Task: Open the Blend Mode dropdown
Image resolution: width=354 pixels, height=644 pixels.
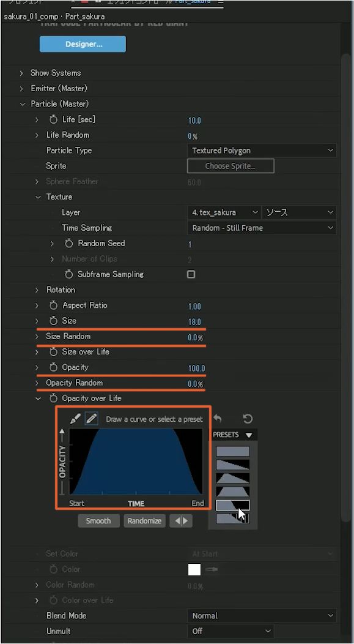Action: (x=262, y=616)
